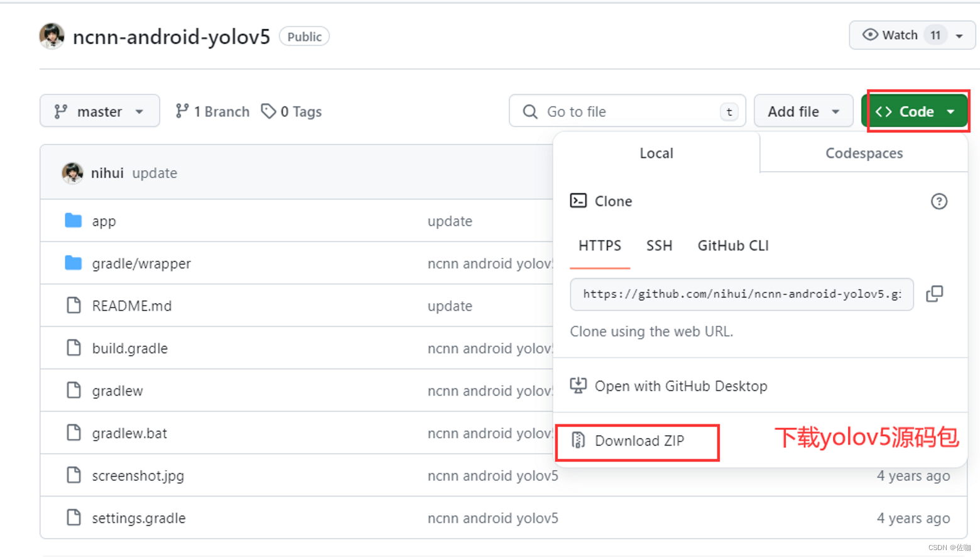Click the 'Clone using the web URL.' text
The width and height of the screenshot is (980, 557).
click(651, 331)
